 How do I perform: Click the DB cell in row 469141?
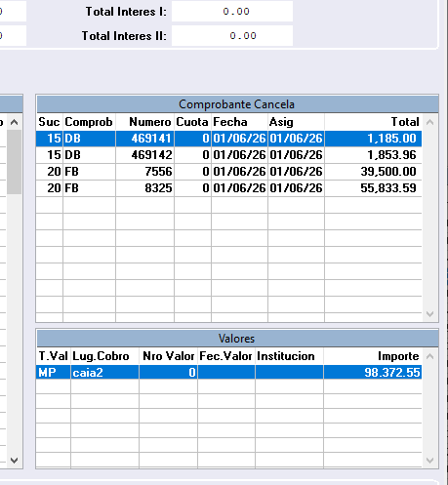(x=89, y=139)
